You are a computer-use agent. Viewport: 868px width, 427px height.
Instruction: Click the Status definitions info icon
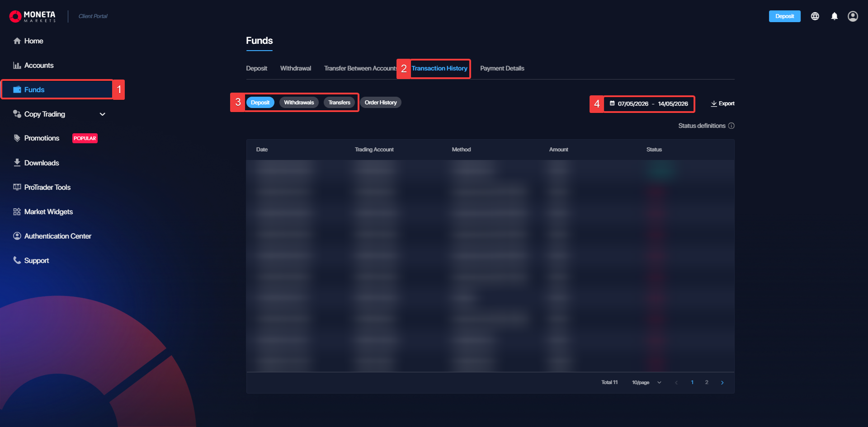[731, 126]
